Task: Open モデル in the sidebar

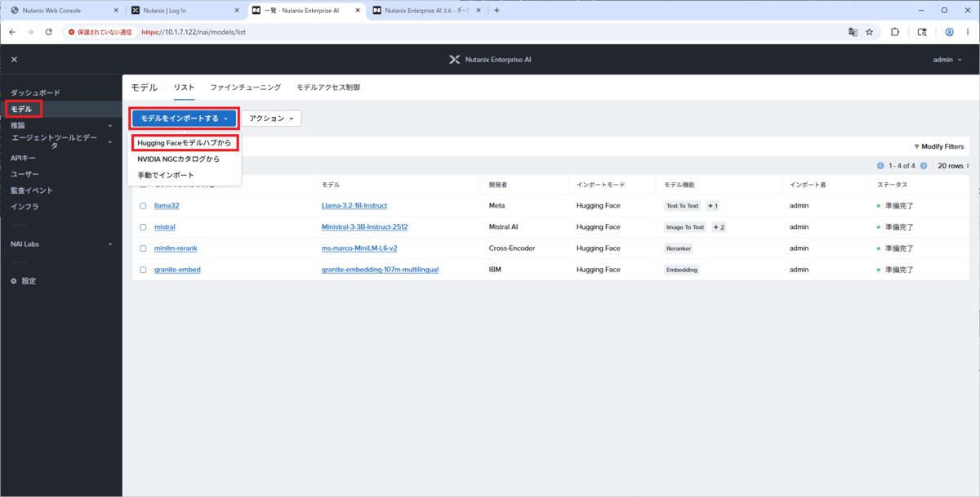Action: click(21, 109)
